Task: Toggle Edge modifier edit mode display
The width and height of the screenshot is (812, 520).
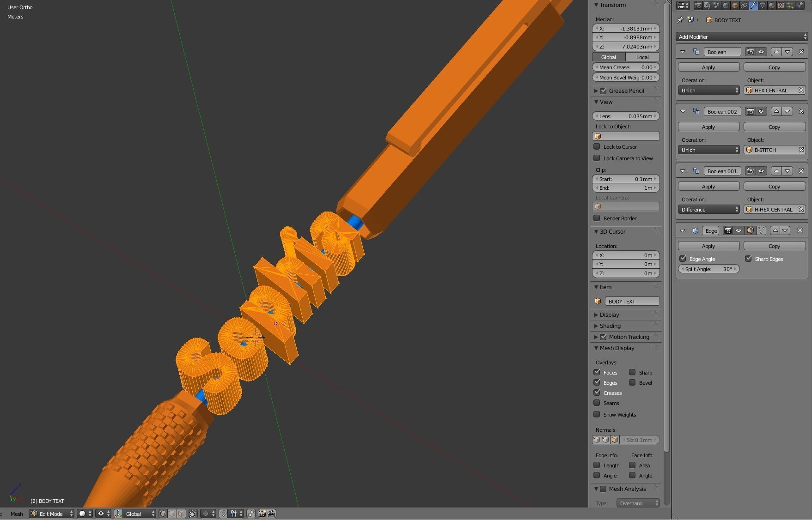Action: point(750,230)
